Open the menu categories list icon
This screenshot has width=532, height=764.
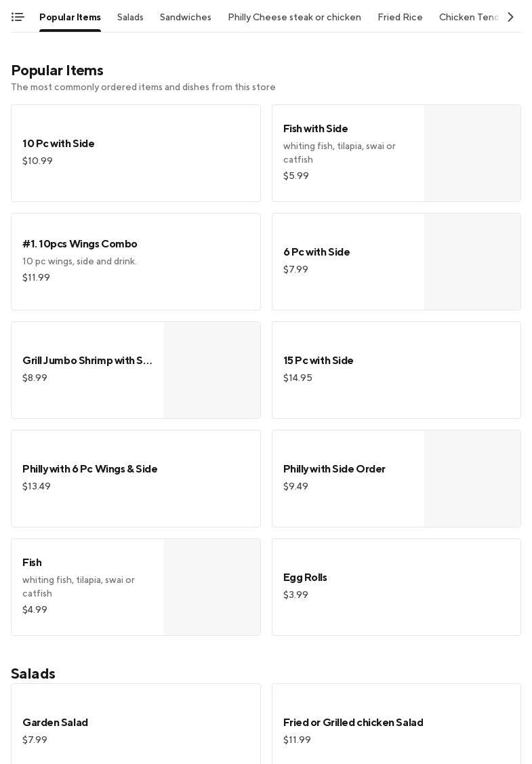[18, 17]
